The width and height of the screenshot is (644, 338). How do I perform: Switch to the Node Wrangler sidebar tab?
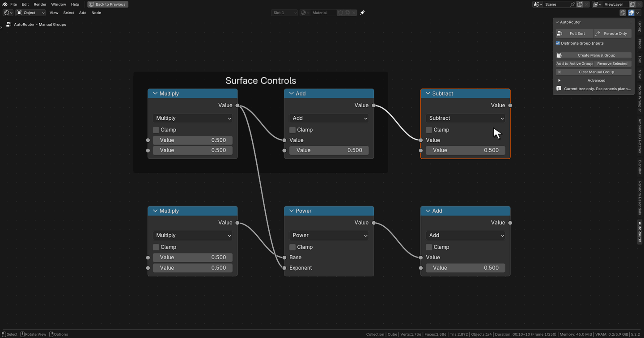(640, 99)
